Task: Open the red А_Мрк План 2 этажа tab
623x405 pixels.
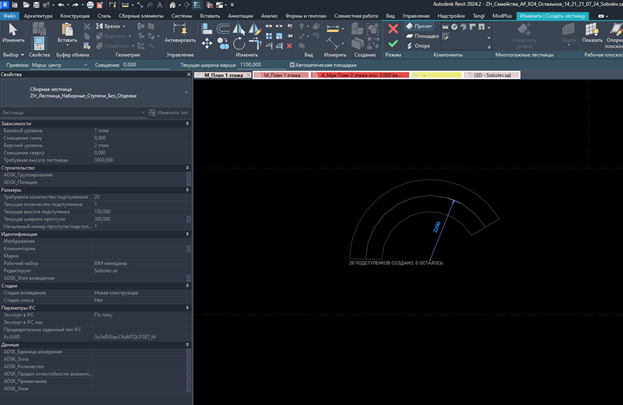Action: [x=360, y=75]
